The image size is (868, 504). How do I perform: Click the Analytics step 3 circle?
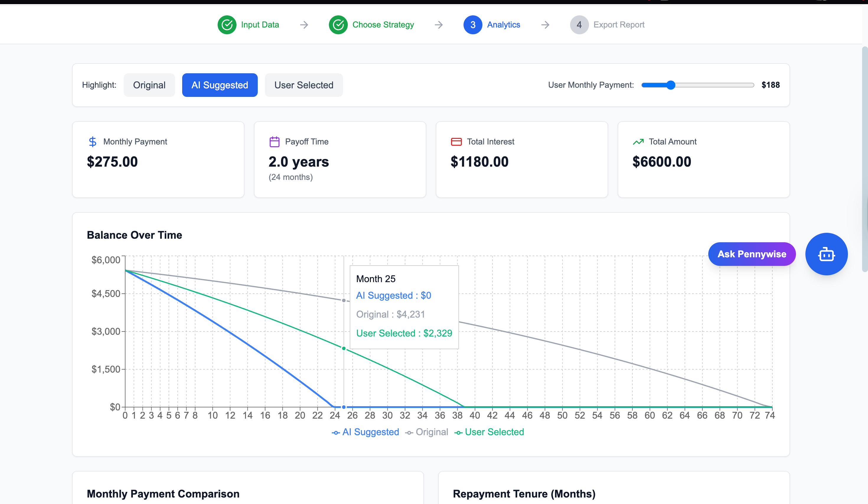473,25
